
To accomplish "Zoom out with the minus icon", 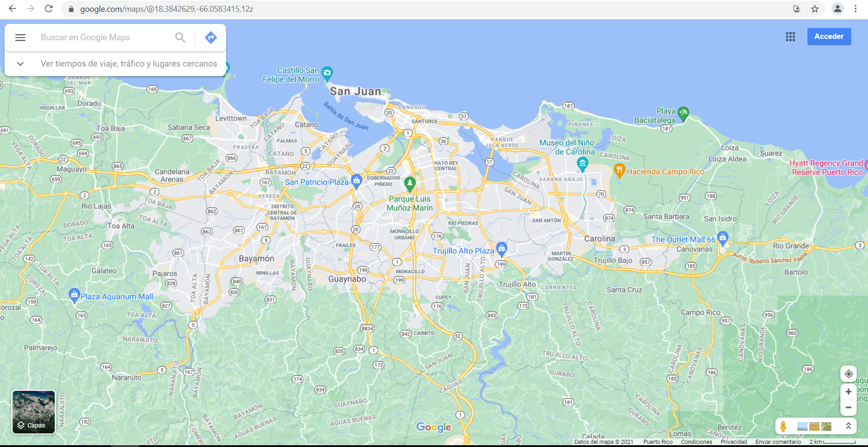I will click(849, 407).
